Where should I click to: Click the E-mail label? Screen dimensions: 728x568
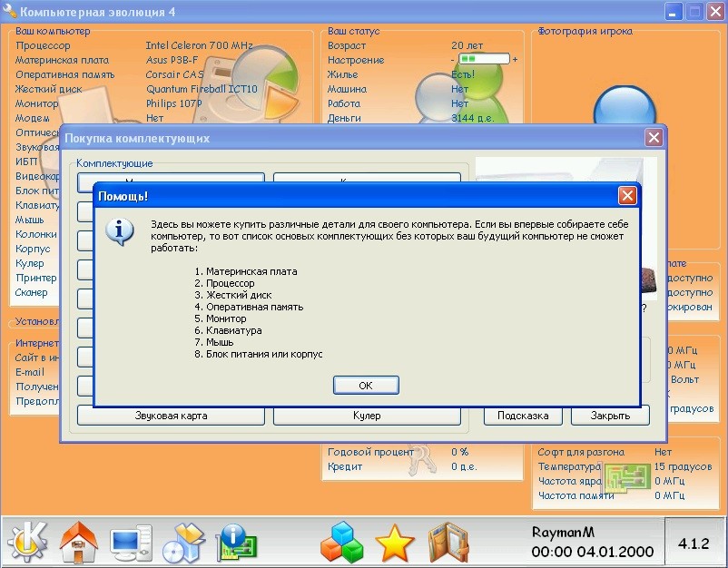coord(30,372)
